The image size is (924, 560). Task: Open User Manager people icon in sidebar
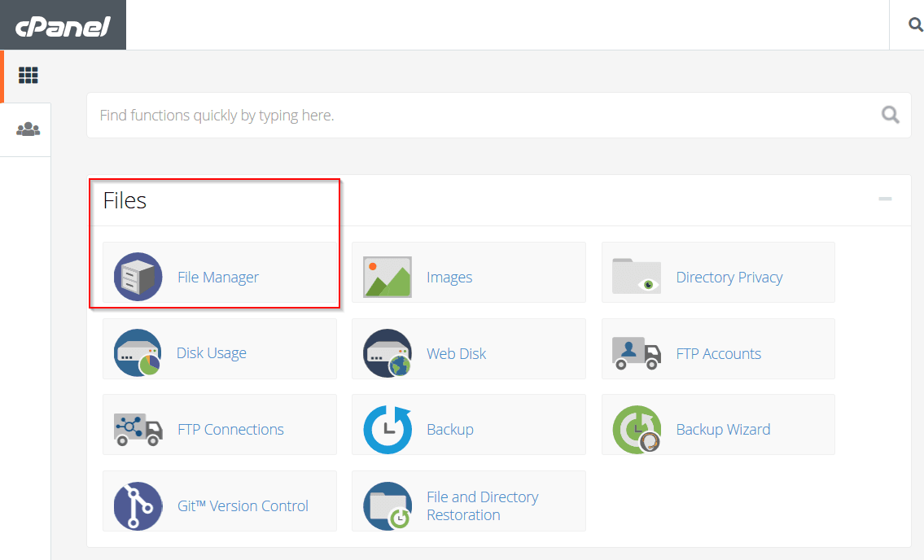pos(28,129)
